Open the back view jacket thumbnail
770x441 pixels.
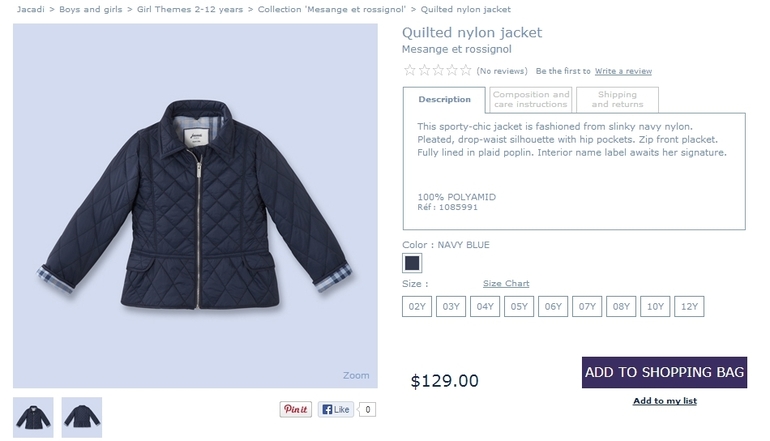(82, 417)
